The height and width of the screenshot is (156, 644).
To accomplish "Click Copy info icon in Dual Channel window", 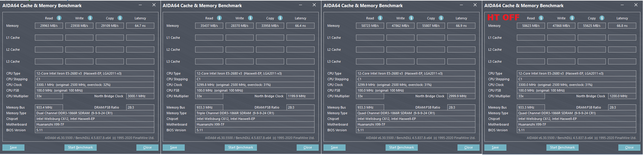I will click(x=120, y=18).
